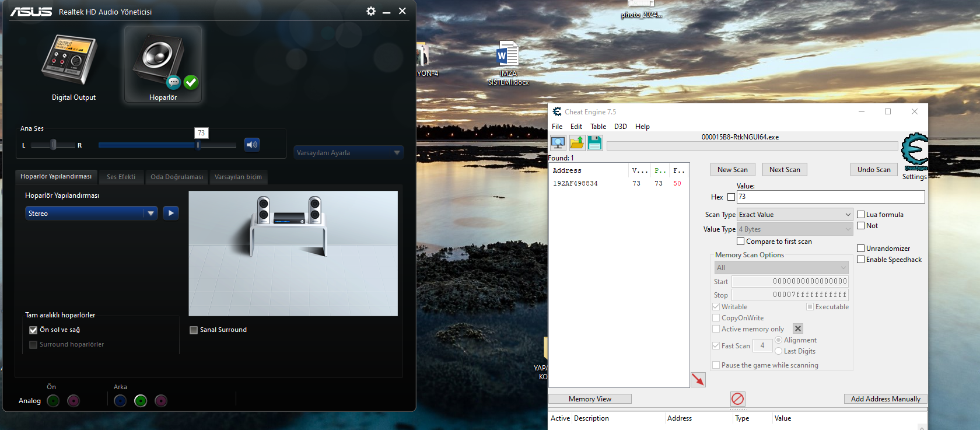The height and width of the screenshot is (430, 980).
Task: Select the Digital Output device icon
Action: 69,60
